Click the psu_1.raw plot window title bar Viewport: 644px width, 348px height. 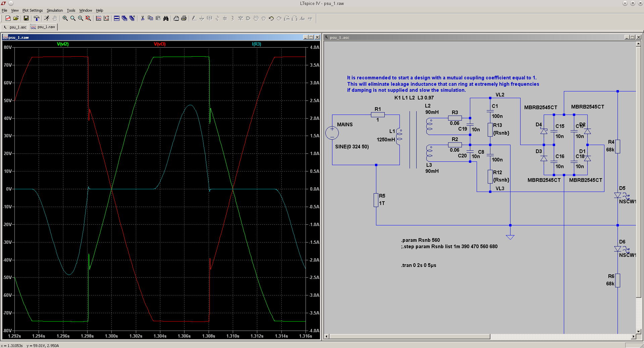161,37
